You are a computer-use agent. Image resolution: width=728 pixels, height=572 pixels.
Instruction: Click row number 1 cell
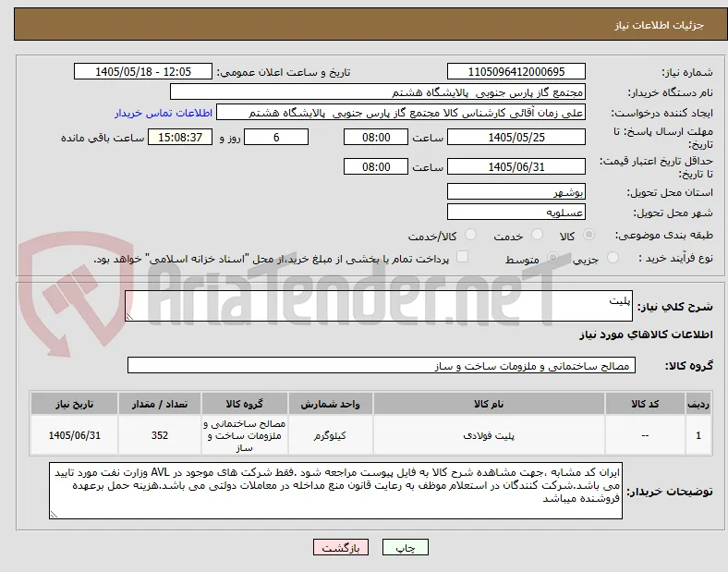pyautogui.click(x=698, y=435)
